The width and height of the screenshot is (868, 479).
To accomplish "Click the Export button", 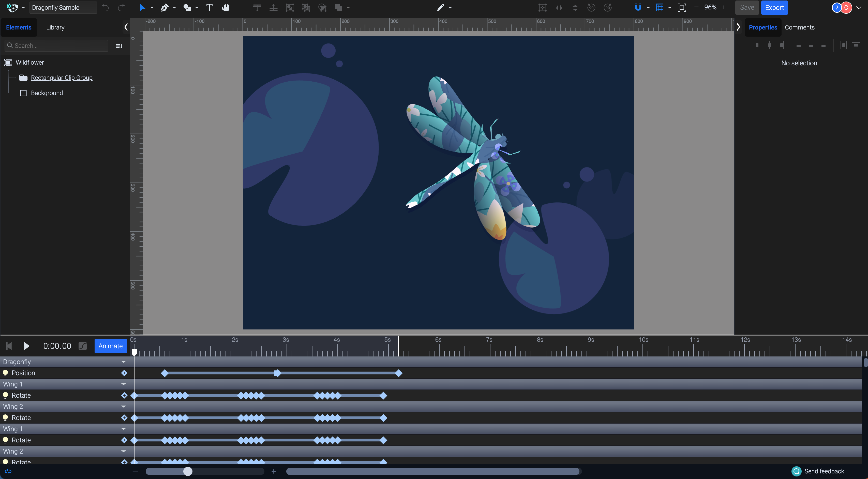I will click(774, 7).
